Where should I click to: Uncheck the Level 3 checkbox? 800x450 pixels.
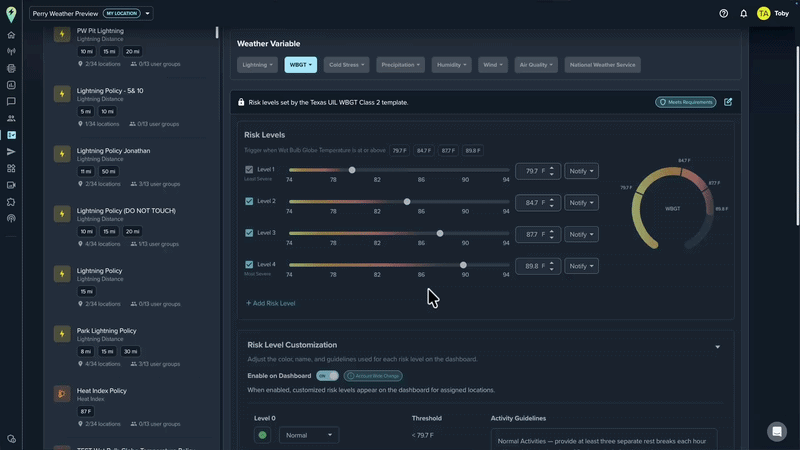click(x=249, y=233)
